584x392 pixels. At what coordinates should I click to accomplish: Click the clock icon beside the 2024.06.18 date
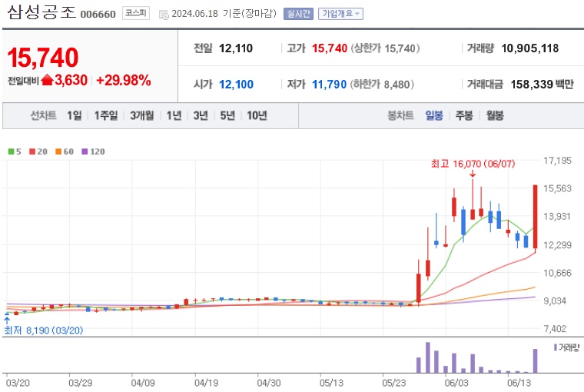[164, 15]
